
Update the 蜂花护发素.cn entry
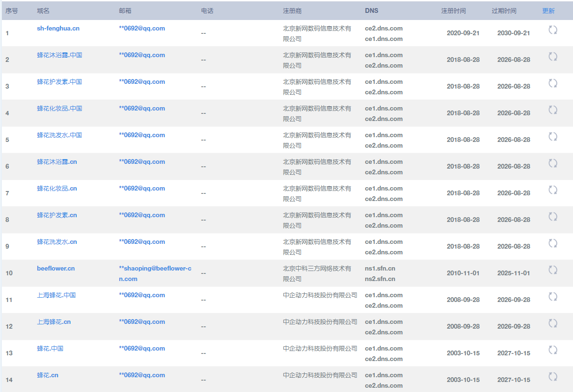tap(553, 217)
